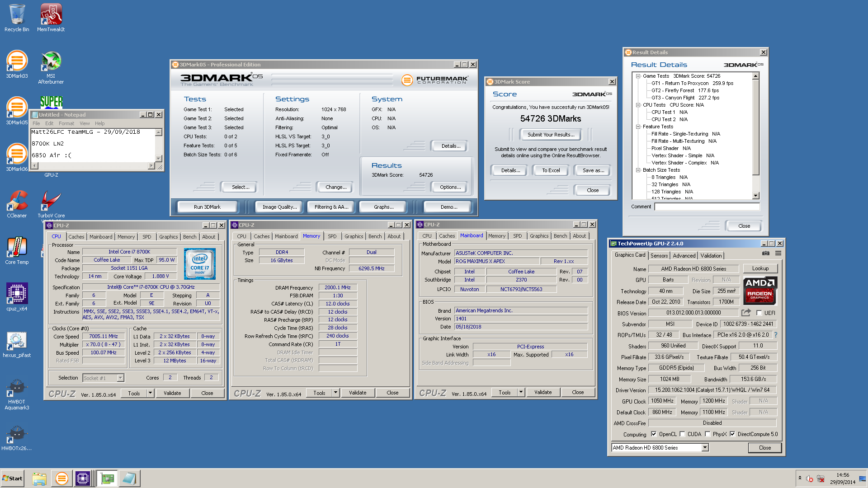Open the MSI Afterburner desktop shortcut
The height and width of the screenshot is (488, 868).
tap(51, 68)
